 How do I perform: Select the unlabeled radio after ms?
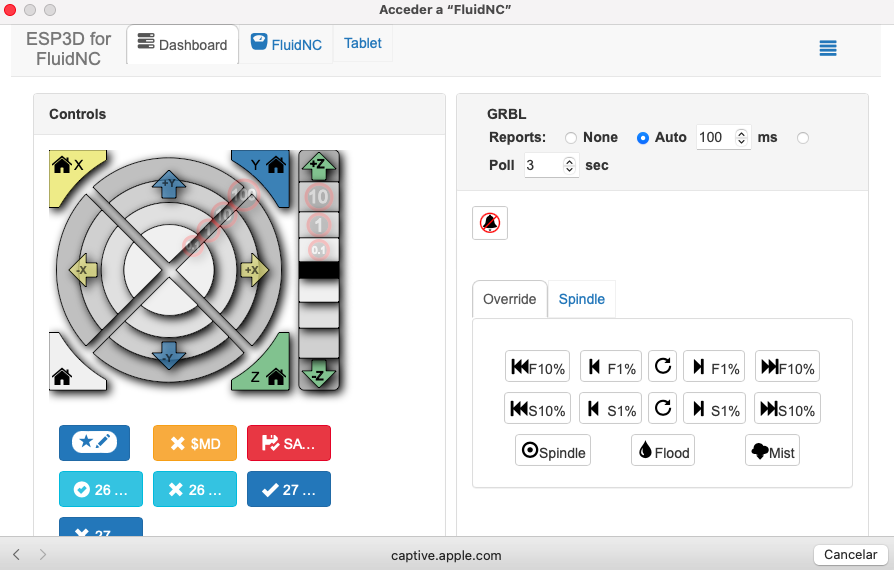point(803,138)
